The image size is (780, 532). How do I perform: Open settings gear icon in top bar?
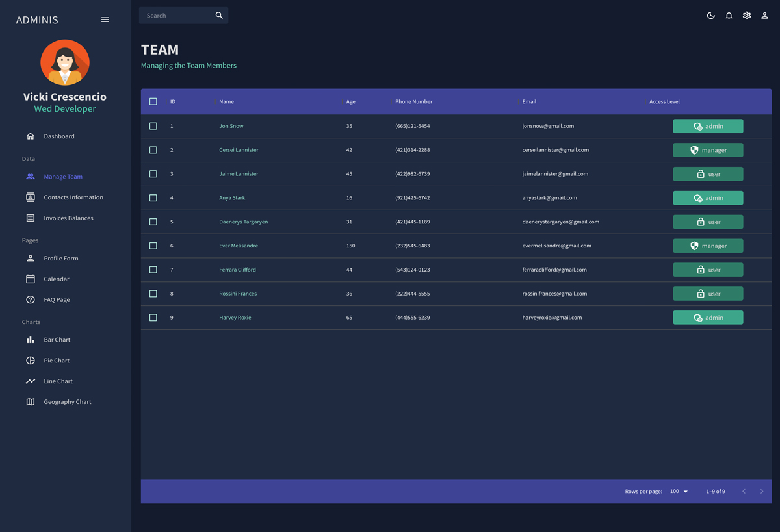[747, 16]
